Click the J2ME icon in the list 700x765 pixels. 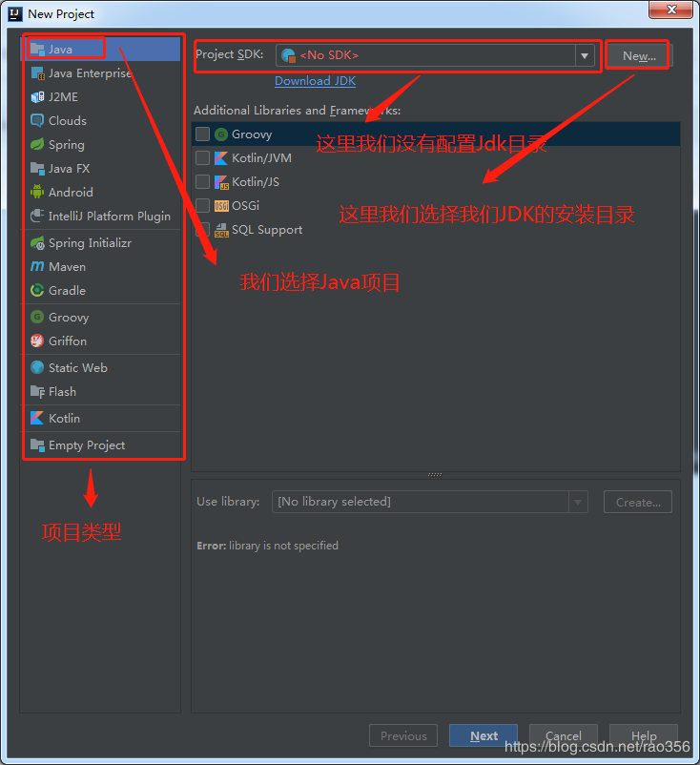tap(37, 97)
